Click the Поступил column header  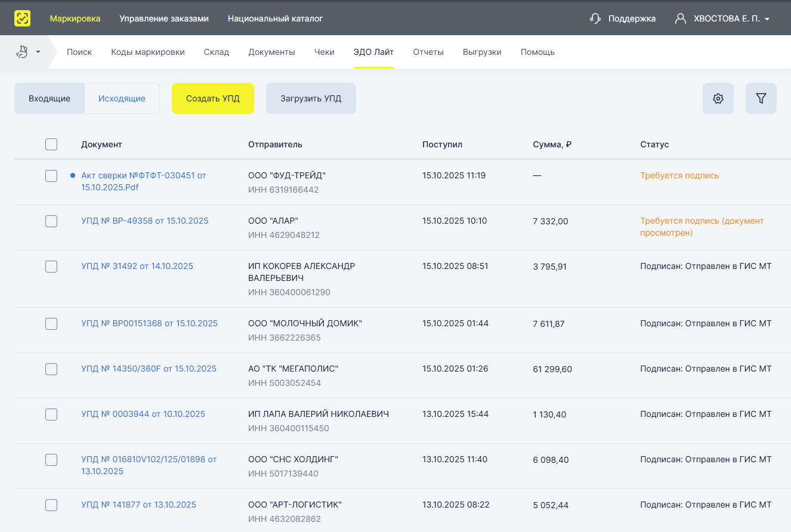click(442, 144)
